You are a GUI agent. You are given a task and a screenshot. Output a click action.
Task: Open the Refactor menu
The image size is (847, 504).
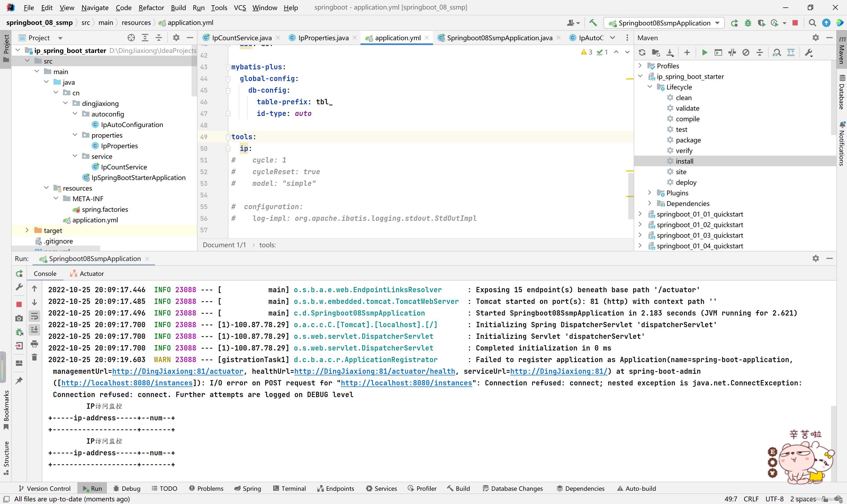(x=151, y=7)
